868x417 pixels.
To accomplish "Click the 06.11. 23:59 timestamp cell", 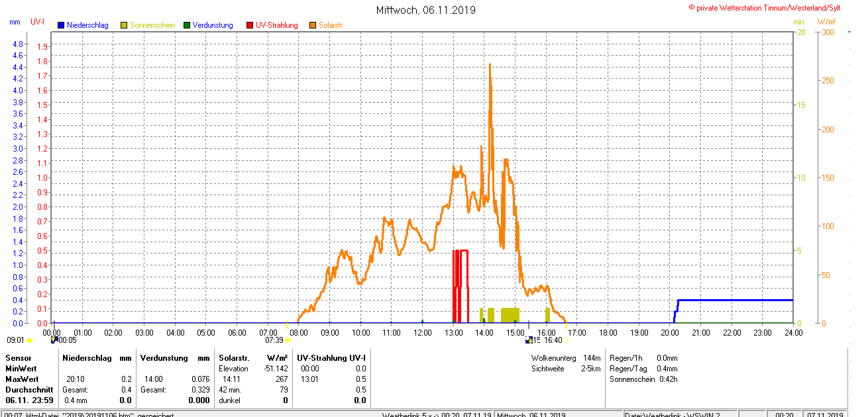I will tap(29, 400).
